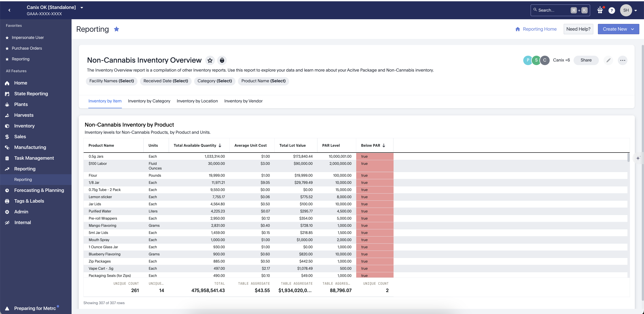Image resolution: width=644 pixels, height=314 pixels.
Task: Collapse sidebar with back chevron
Action: pos(9,10)
